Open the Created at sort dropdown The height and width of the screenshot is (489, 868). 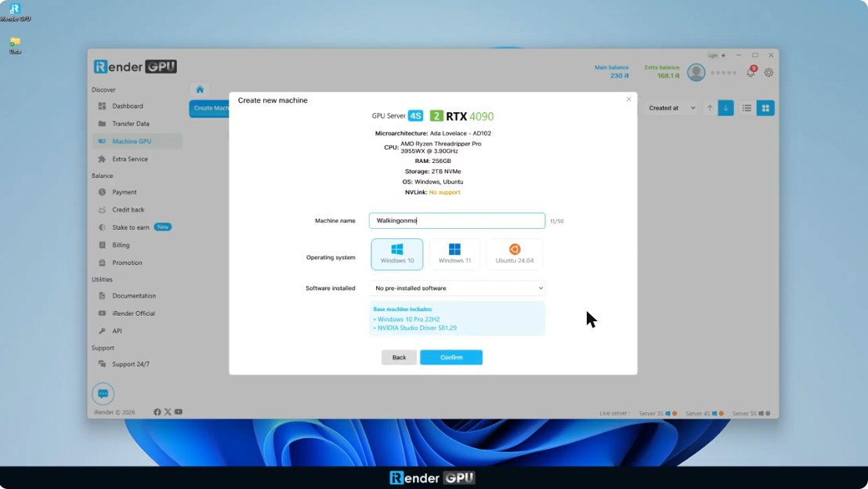point(671,108)
